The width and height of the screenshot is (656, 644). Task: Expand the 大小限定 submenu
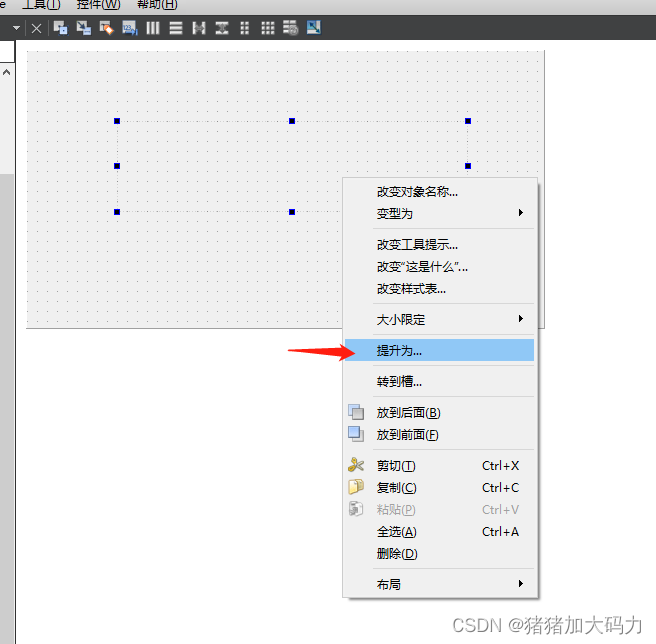pyautogui.click(x=439, y=319)
